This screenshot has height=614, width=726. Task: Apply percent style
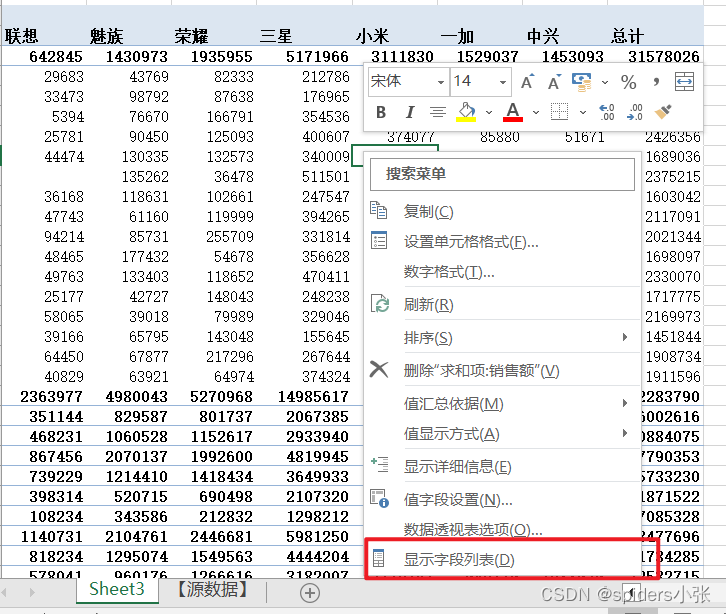click(628, 82)
